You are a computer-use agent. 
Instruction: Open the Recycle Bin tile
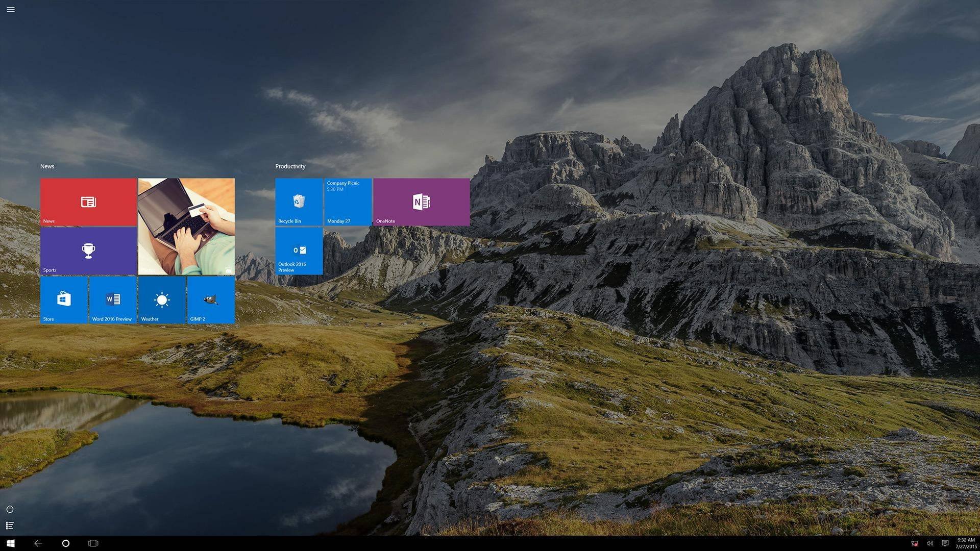(x=299, y=202)
